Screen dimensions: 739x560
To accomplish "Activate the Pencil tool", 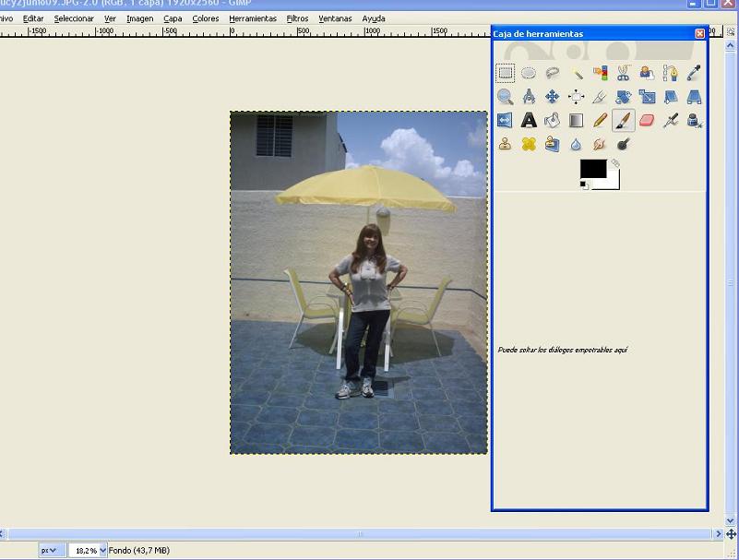I will (x=600, y=120).
